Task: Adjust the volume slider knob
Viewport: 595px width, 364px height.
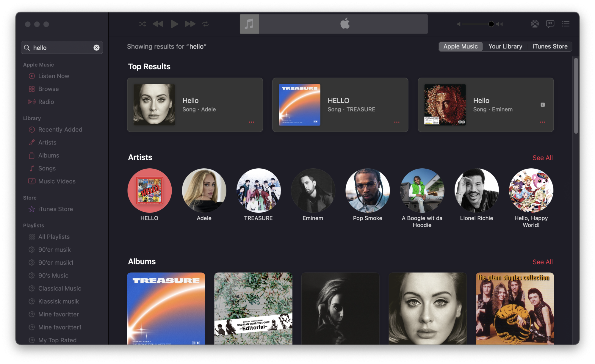Action: click(x=491, y=24)
